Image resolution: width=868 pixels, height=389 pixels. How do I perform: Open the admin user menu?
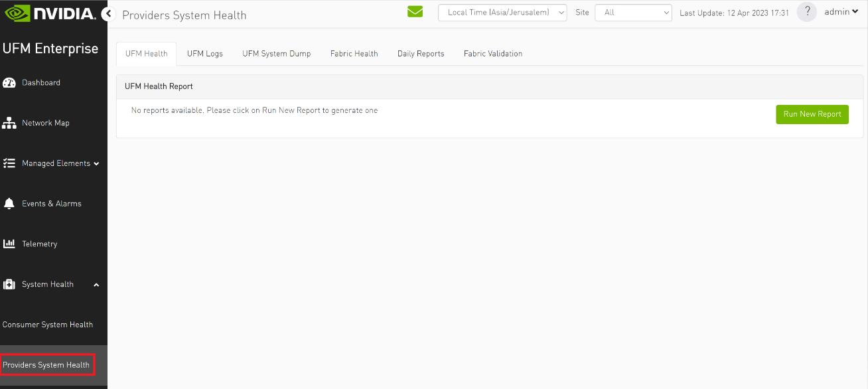[840, 11]
